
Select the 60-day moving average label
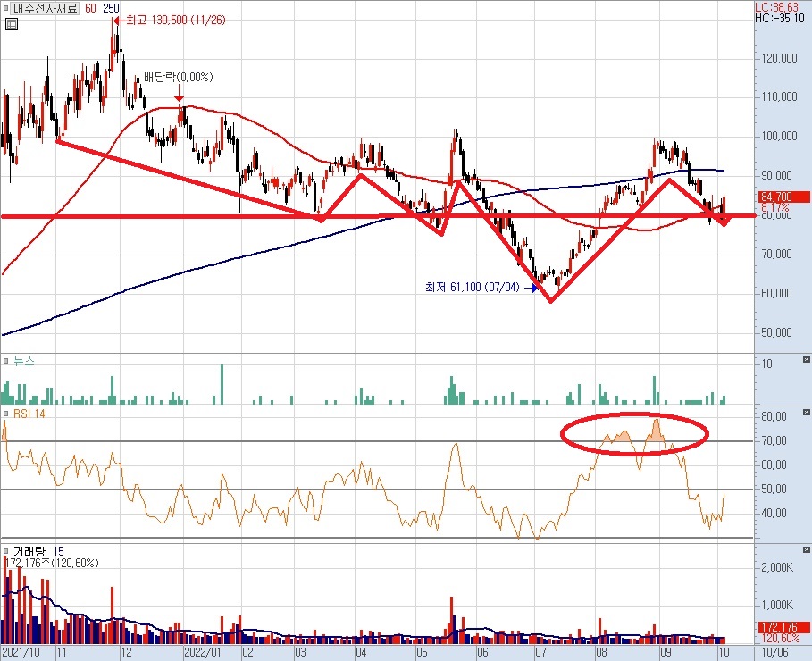pos(90,8)
